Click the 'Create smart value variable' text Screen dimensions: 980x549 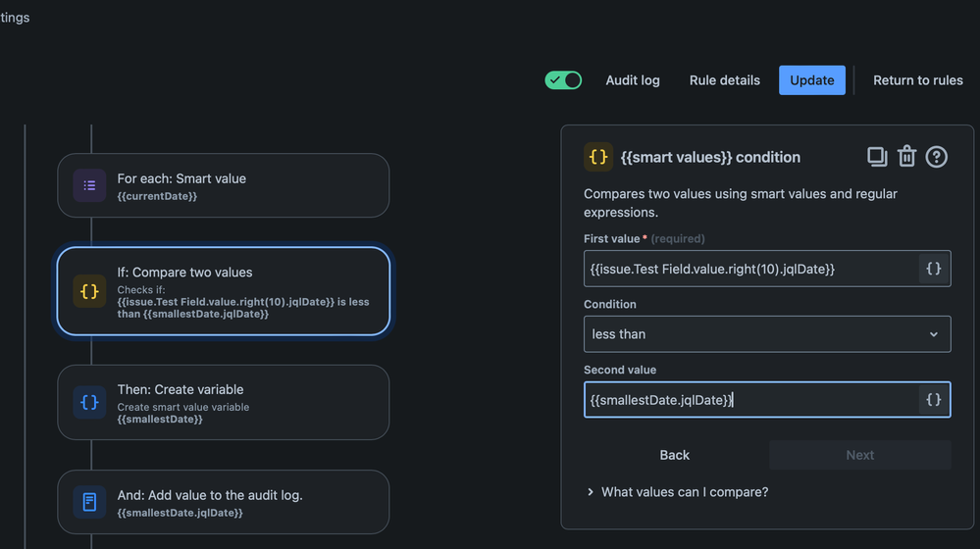click(x=183, y=407)
